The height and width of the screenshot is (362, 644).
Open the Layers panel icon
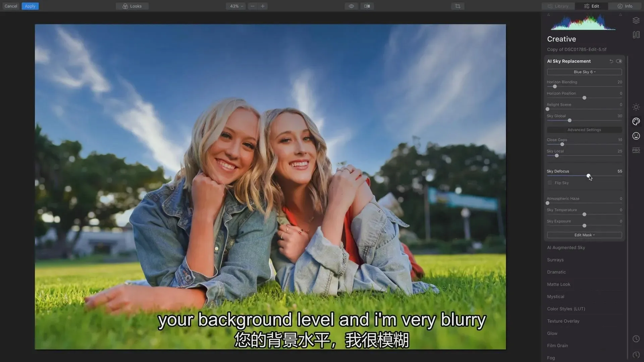(x=636, y=21)
